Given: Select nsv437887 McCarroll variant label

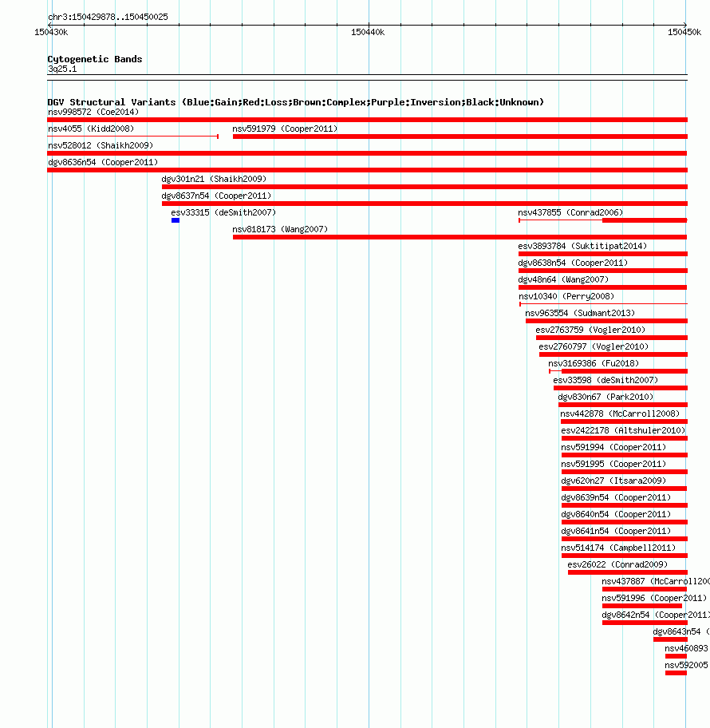Looking at the screenshot, I should point(656,580).
